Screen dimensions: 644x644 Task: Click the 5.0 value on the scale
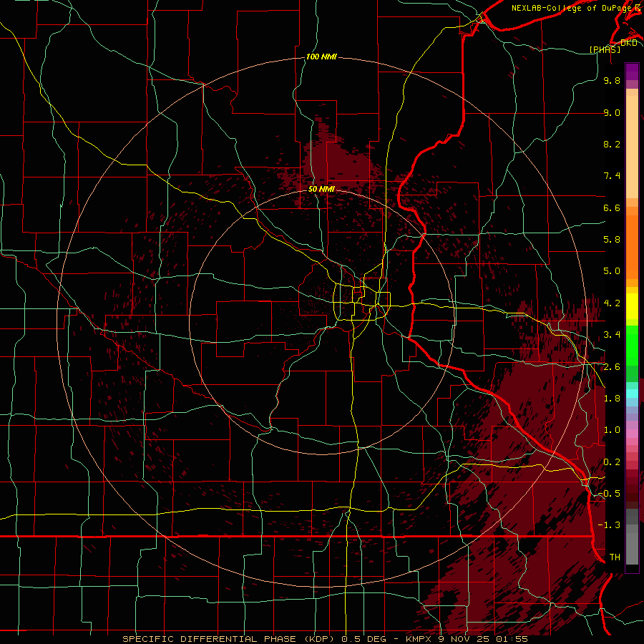pyautogui.click(x=612, y=271)
